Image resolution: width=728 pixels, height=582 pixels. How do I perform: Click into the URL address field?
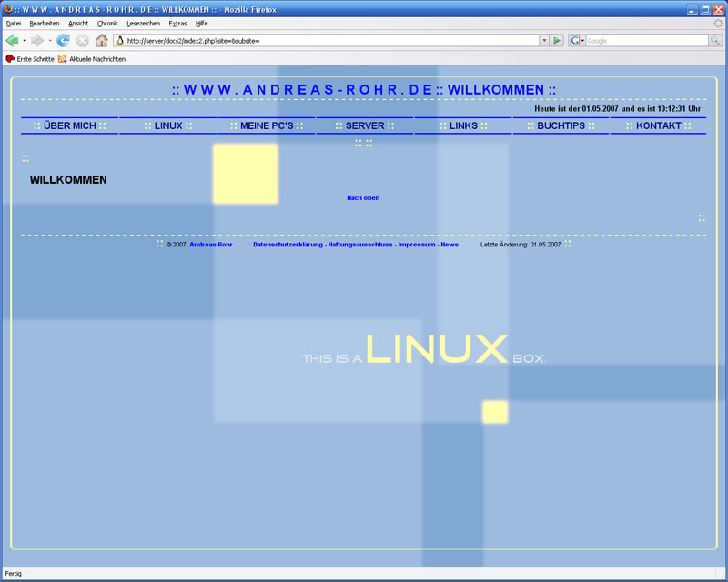[328, 41]
